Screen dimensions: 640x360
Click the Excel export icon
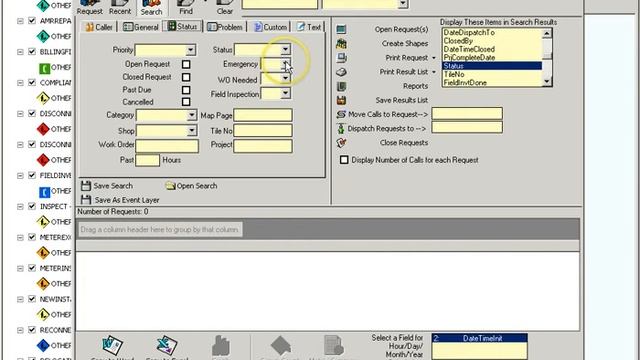click(167, 345)
